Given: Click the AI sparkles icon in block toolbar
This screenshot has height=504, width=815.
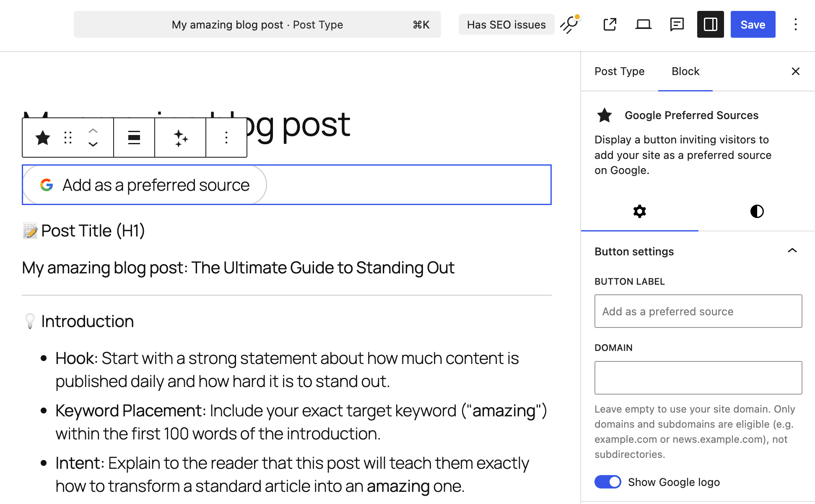Looking at the screenshot, I should coord(181,138).
